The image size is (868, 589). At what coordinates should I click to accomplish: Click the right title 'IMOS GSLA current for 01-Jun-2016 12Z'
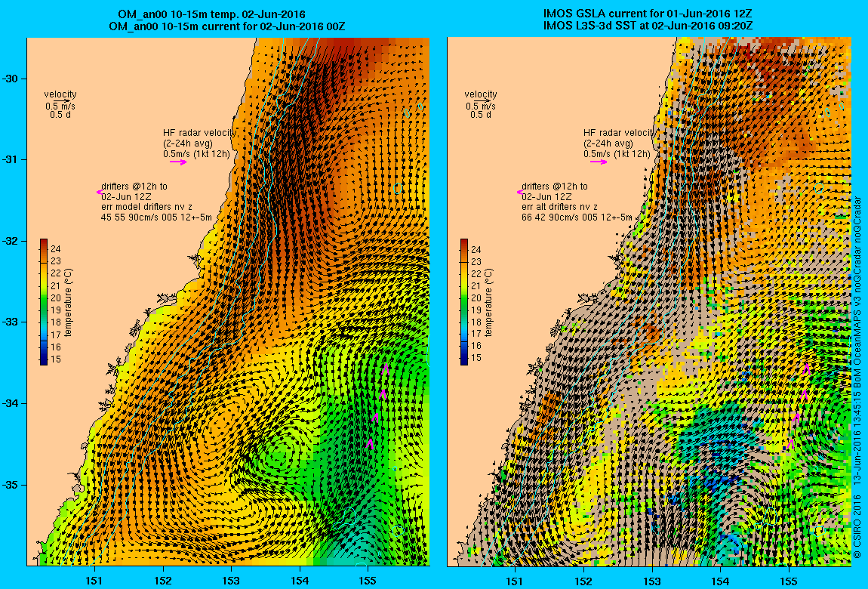tap(648, 14)
